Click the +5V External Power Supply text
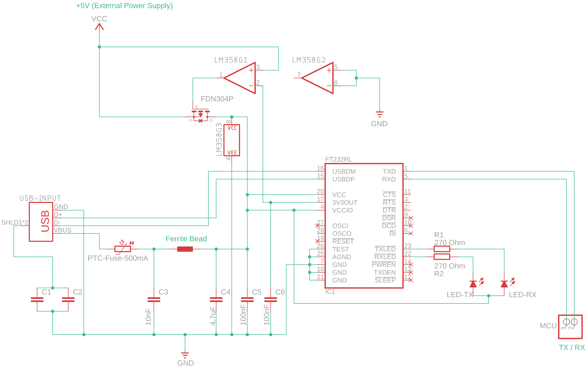The width and height of the screenshot is (588, 368). click(124, 6)
